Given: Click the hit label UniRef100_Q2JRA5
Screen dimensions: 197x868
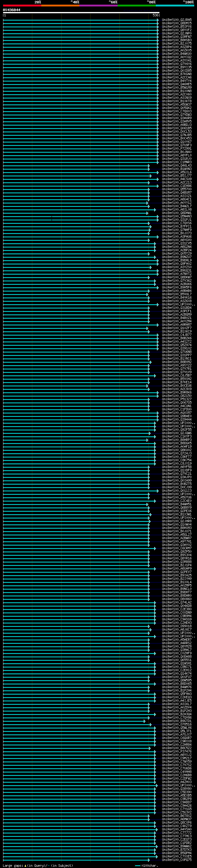Looking at the screenshot, I should pyautogui.click(x=177, y=20).
